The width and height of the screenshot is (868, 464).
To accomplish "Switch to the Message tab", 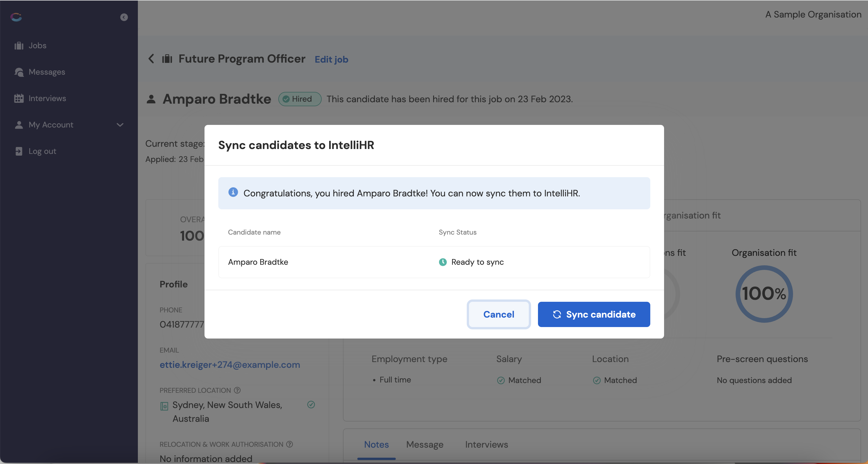I will (x=425, y=444).
